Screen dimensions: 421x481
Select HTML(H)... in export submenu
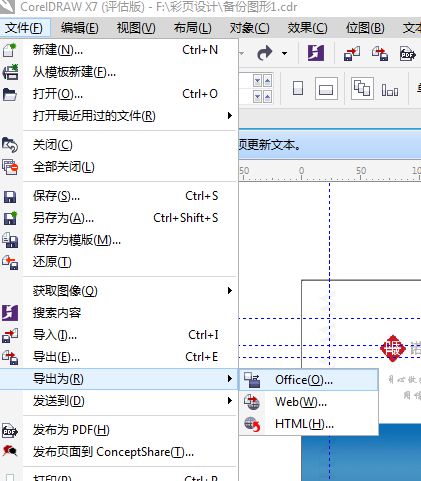(x=309, y=424)
